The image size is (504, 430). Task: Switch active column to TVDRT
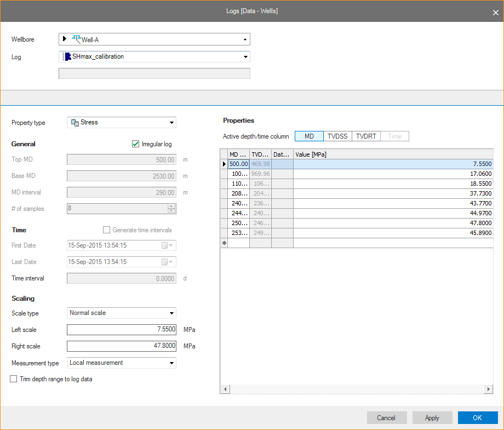(366, 136)
